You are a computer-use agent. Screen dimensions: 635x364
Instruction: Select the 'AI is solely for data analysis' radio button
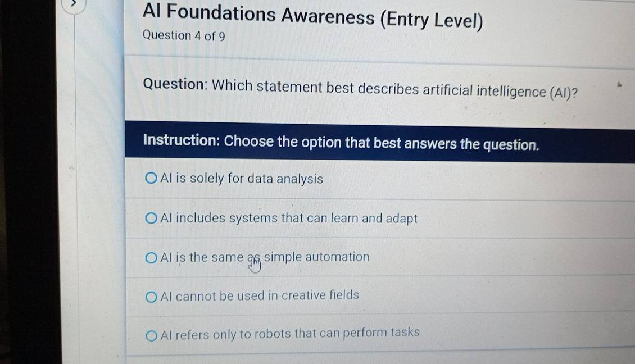coord(151,179)
